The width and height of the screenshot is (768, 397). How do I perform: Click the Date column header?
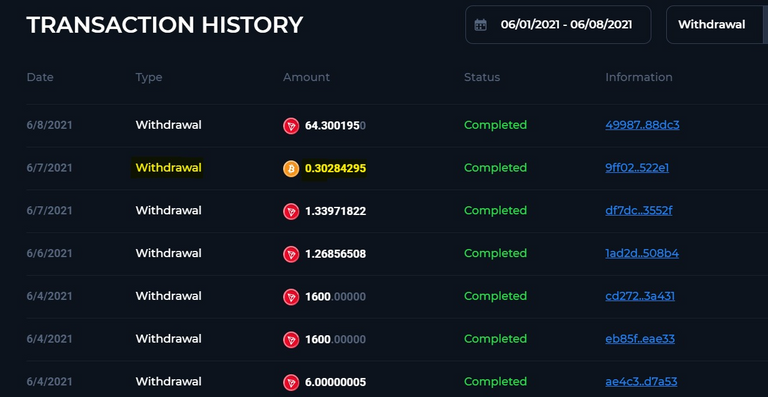point(40,77)
